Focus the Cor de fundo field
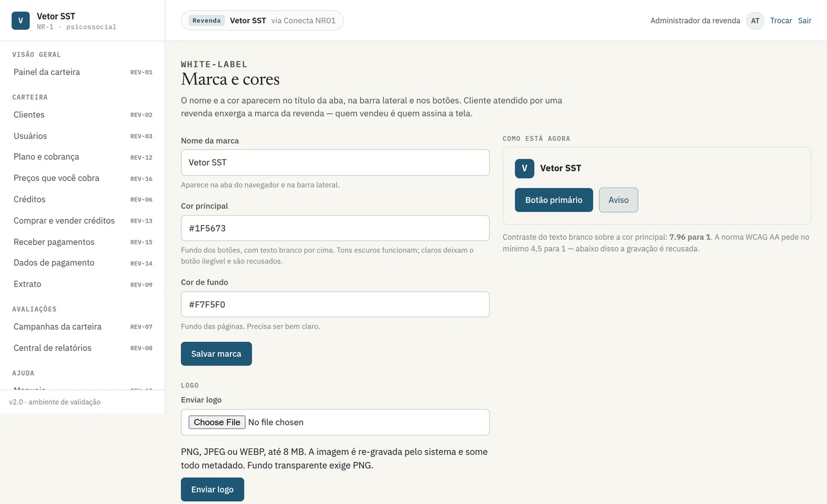This screenshot has width=827, height=504. point(335,304)
